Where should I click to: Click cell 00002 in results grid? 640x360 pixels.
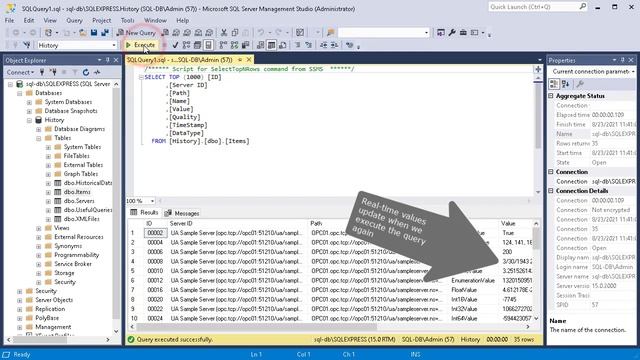(x=155, y=233)
